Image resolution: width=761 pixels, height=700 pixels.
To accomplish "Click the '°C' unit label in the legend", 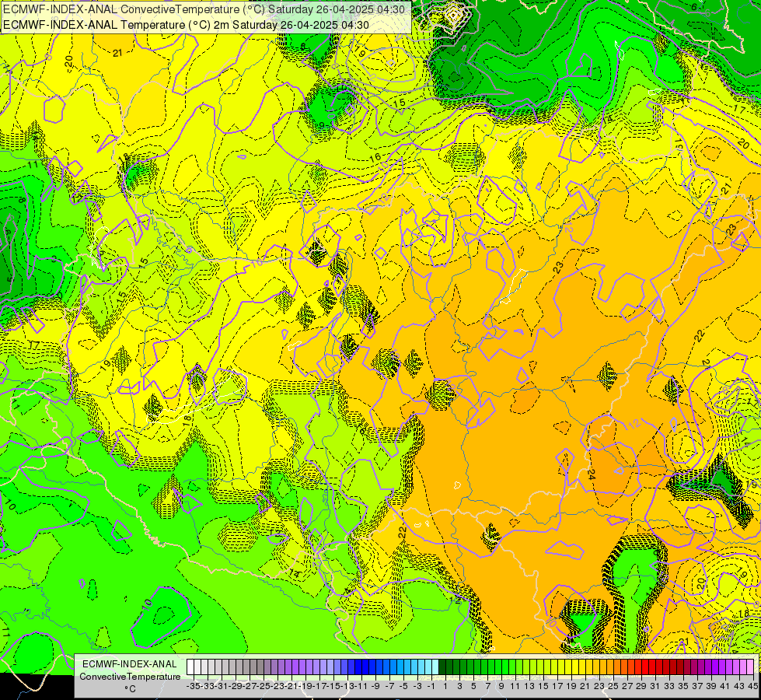I will click(130, 689).
